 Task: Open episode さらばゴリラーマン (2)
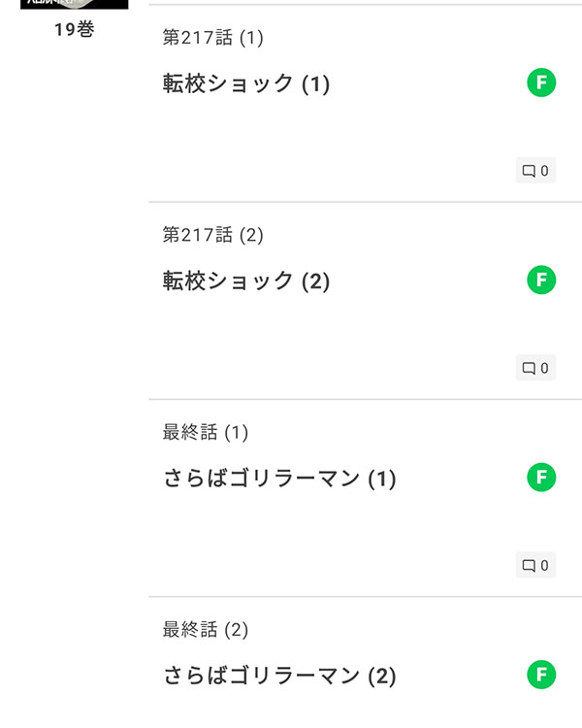279,676
